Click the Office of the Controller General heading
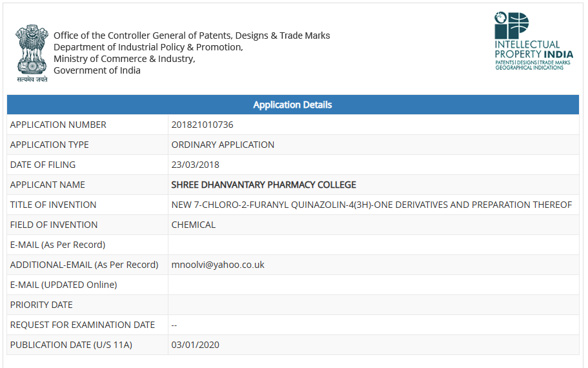The image size is (588, 368). click(x=192, y=36)
